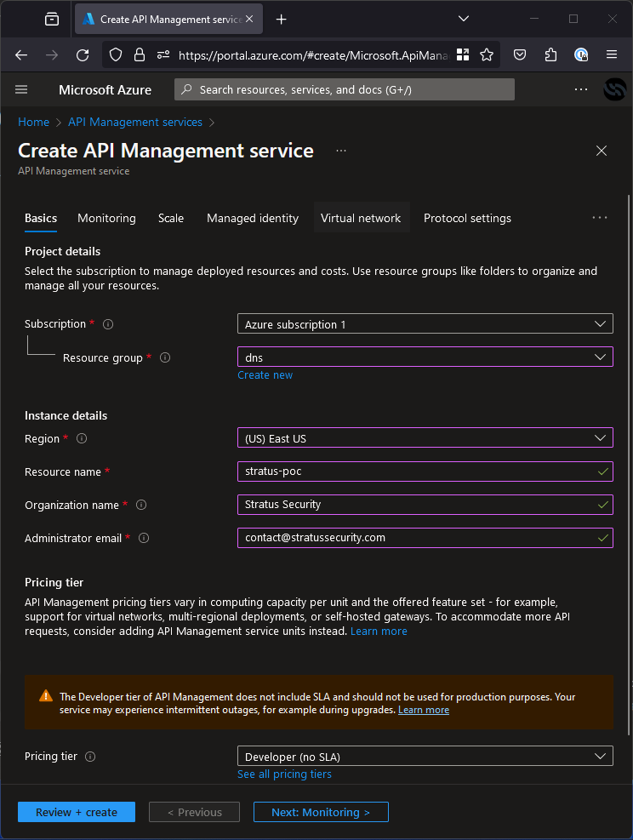Click info icon next to Region
Screen dimensions: 633x840
(x=82, y=438)
